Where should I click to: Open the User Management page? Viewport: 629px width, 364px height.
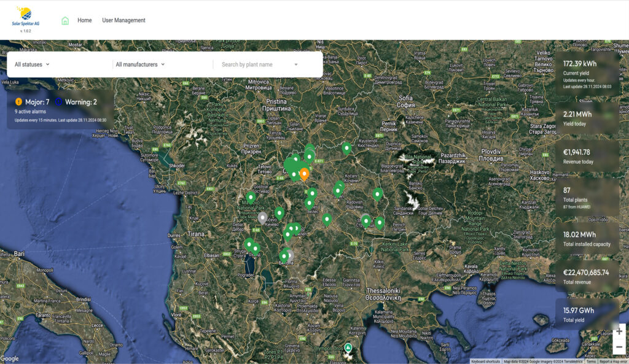click(x=123, y=20)
